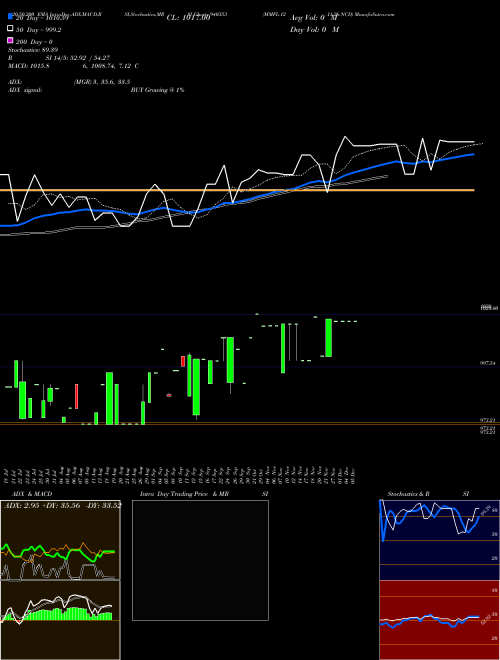Click the 'Day Vol: 0 M' label
Viewport: 500px width, 660px height.
click(314, 29)
